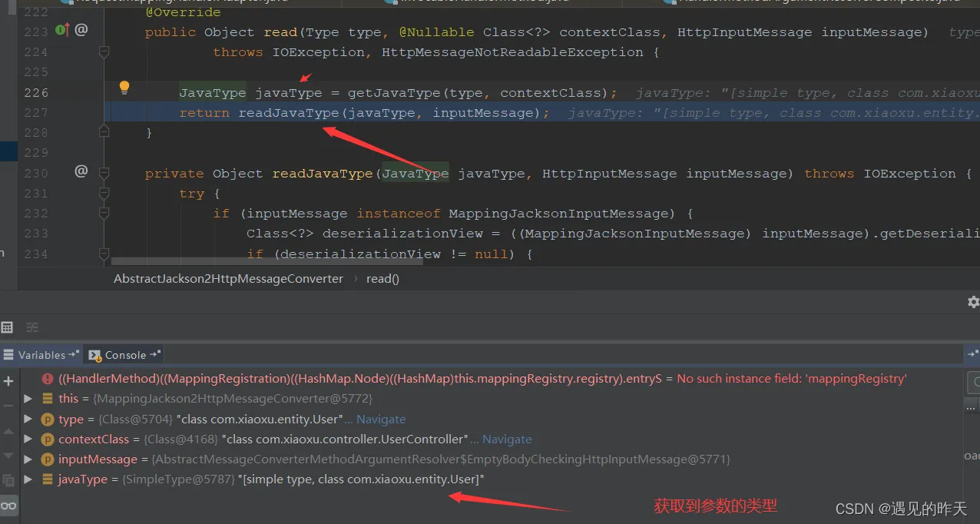Click the move watch up arrow

point(8,432)
